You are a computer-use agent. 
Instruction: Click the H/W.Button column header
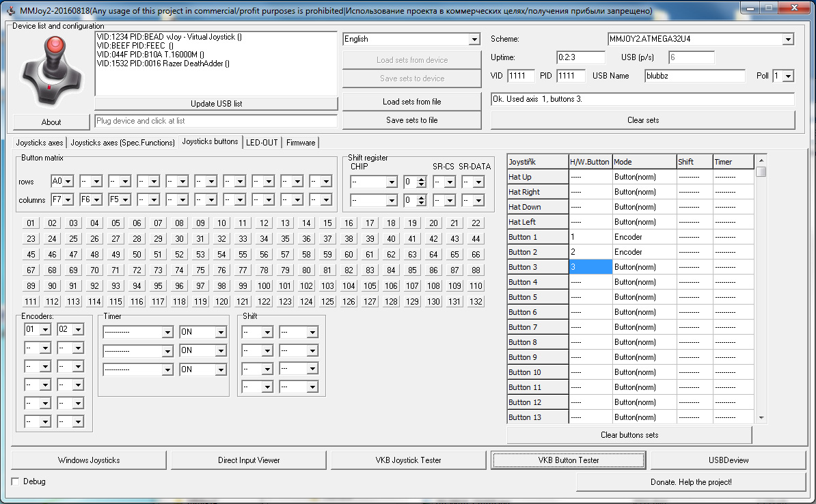[590, 162]
